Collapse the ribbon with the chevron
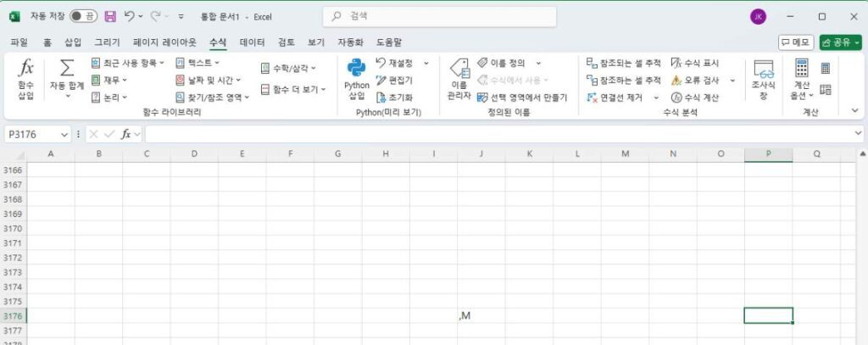 [854, 110]
